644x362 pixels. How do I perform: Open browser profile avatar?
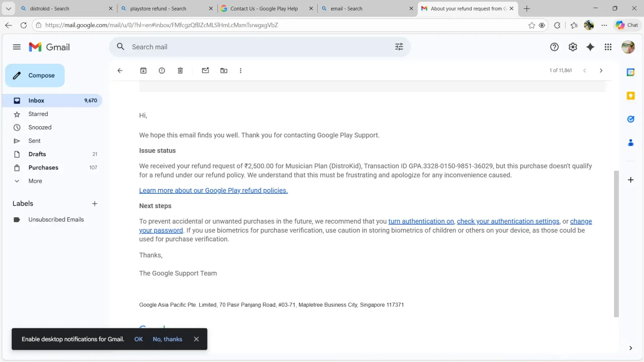pos(589,25)
